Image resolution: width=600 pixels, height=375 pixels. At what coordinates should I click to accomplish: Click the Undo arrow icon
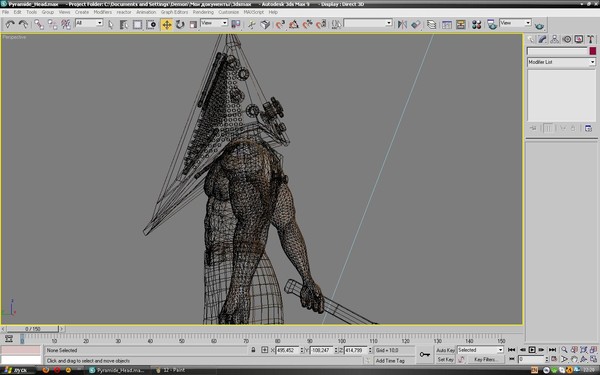click(10, 24)
